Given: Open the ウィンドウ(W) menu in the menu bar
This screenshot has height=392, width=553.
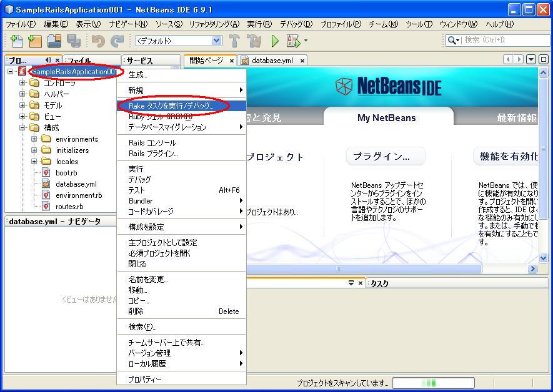Looking at the screenshot, I should coord(459,24).
